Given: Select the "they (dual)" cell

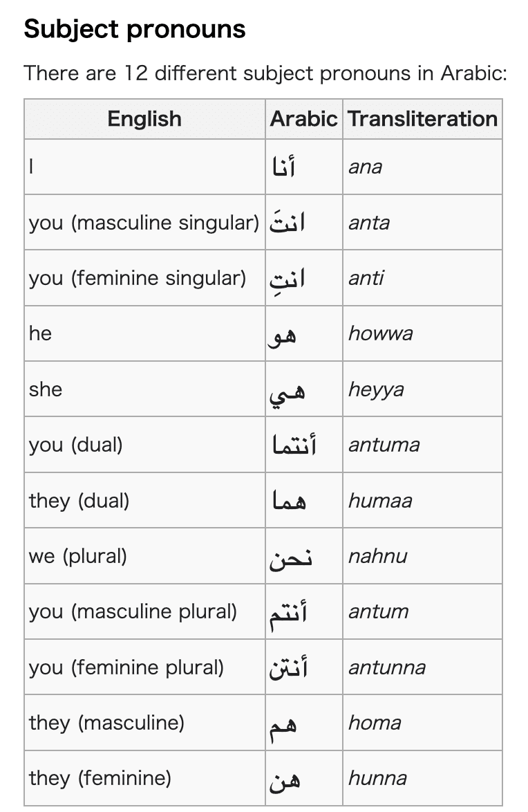Looking at the screenshot, I should (x=79, y=501).
